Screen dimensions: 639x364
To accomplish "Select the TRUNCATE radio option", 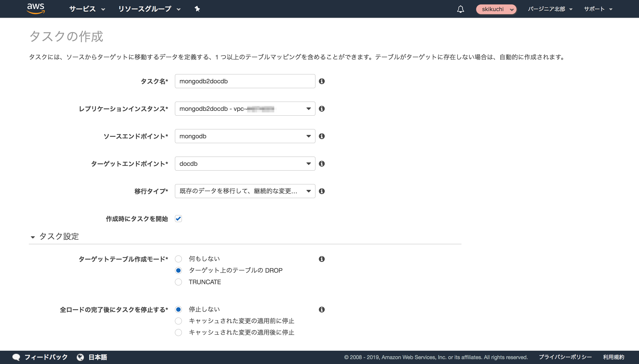I will click(x=178, y=282).
